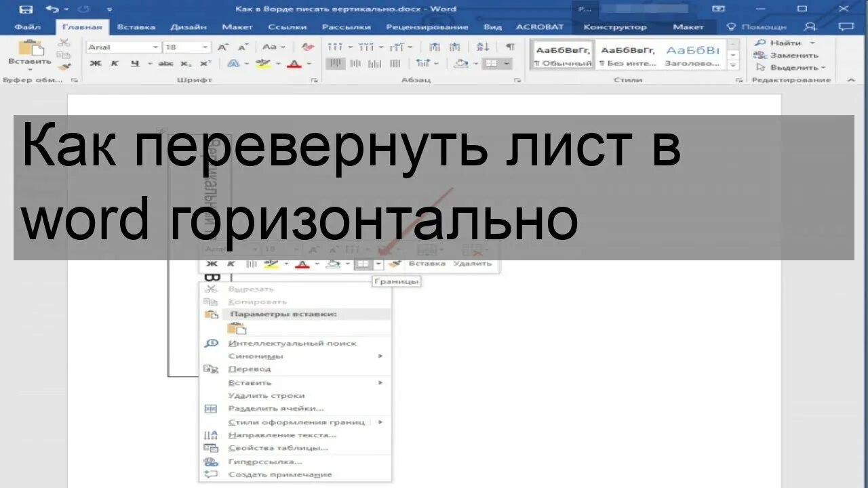Click the yellow text highlight color button
The image size is (868, 488).
(263, 64)
